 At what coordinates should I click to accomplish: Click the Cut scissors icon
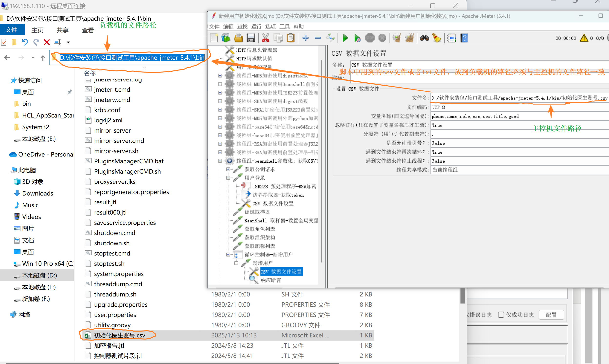(x=266, y=38)
